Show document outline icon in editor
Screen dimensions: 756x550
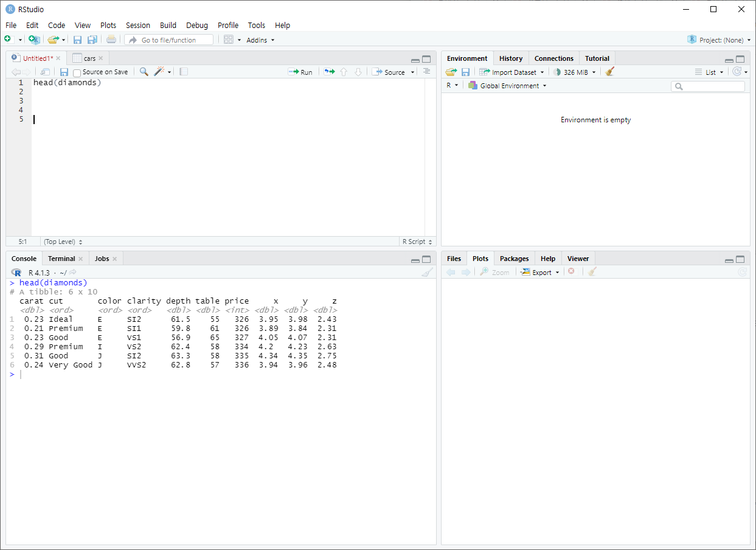click(x=426, y=72)
